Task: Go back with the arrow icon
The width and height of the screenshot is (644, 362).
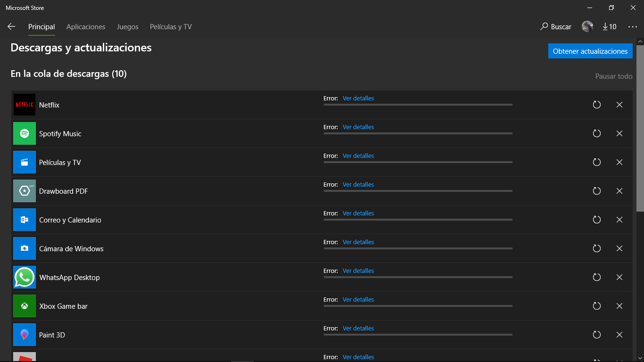Action: pyautogui.click(x=11, y=27)
